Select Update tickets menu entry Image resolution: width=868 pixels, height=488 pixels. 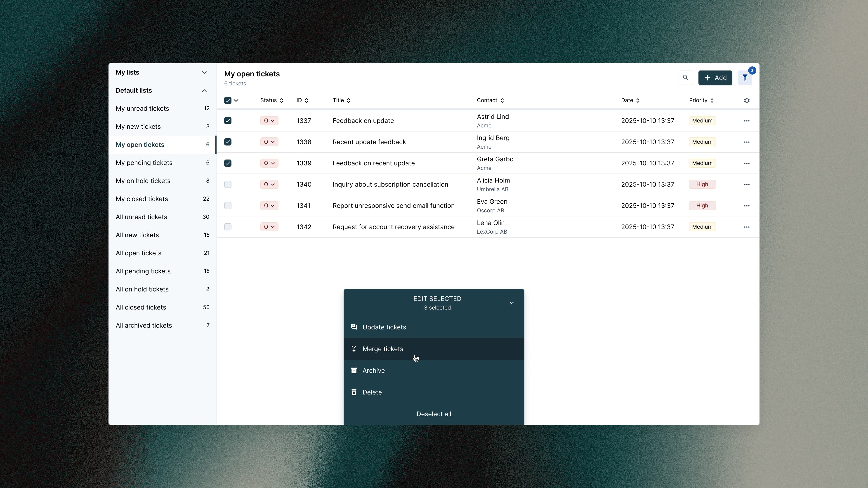384,327
